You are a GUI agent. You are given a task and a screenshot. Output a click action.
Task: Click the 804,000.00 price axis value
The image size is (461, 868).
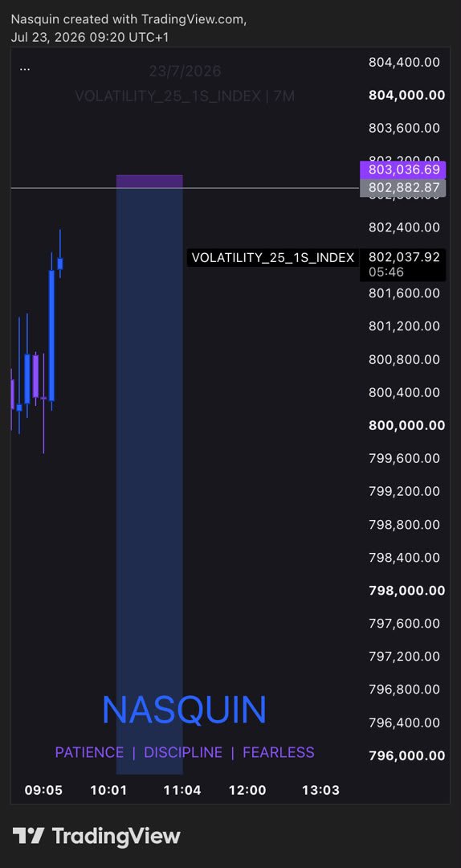[x=406, y=95]
